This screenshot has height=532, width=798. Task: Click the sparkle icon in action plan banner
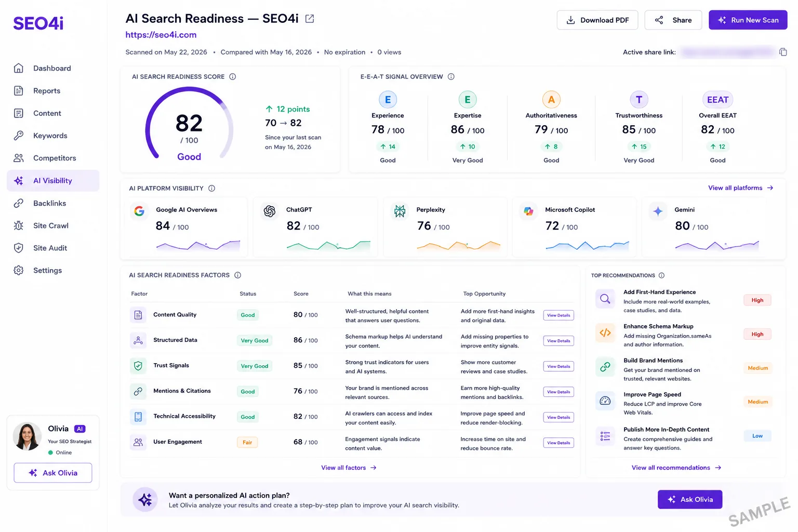click(x=145, y=500)
